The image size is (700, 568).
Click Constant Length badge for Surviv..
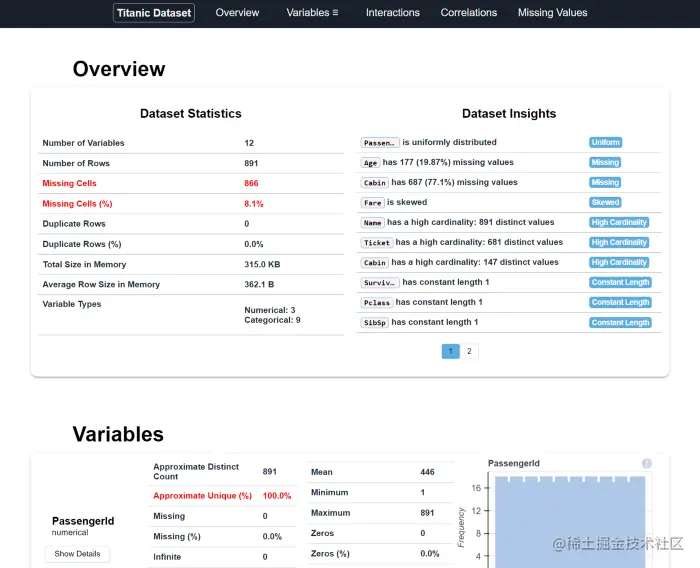coord(620,282)
